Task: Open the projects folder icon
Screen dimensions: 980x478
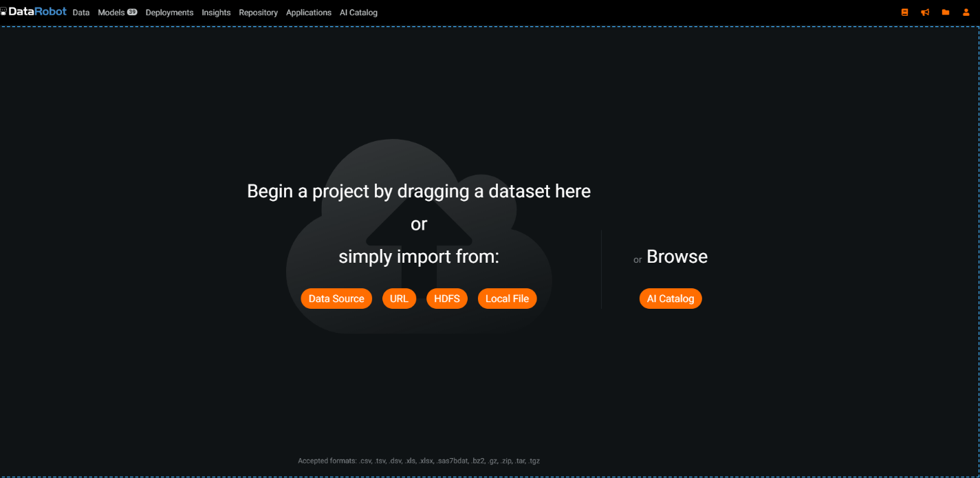Action: (945, 12)
